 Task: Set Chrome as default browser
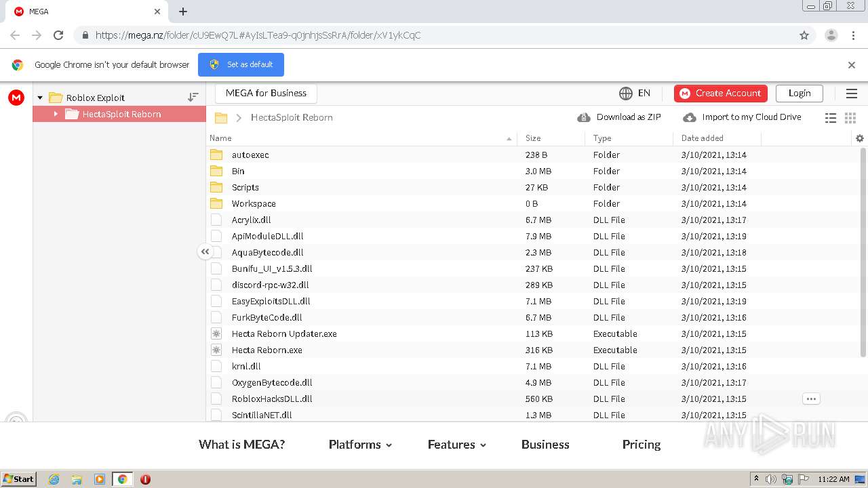(241, 64)
